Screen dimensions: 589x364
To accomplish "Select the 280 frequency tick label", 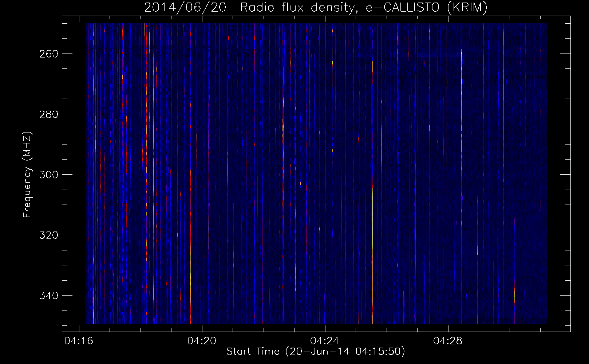I will click(49, 114).
